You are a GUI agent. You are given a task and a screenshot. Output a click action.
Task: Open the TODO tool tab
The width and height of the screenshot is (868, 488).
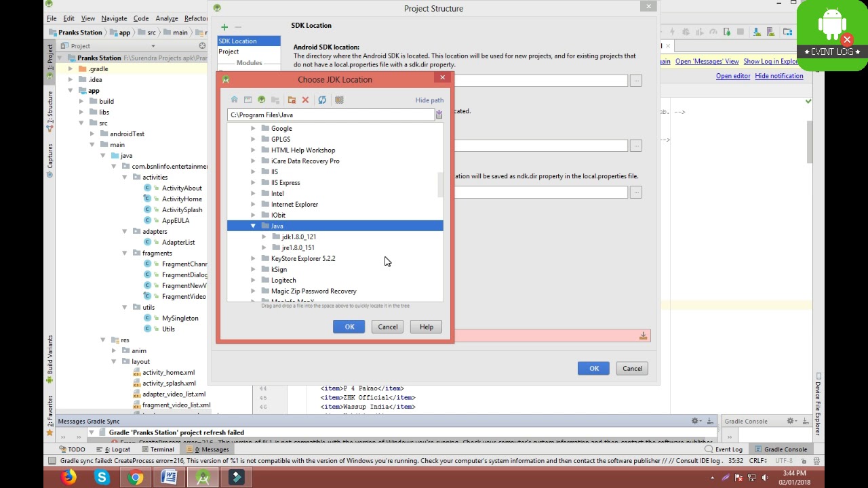click(71, 449)
